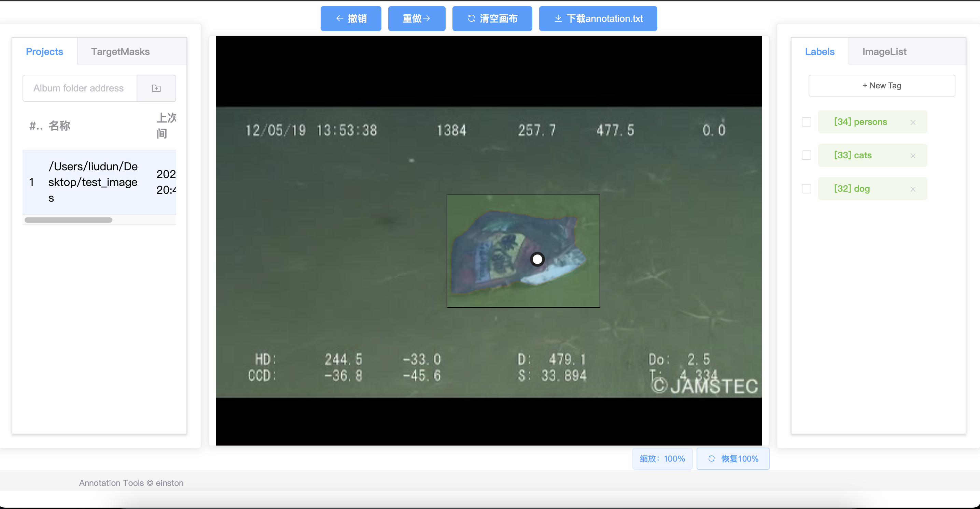Check the dog label checkbox
The image size is (980, 509).
(x=806, y=189)
